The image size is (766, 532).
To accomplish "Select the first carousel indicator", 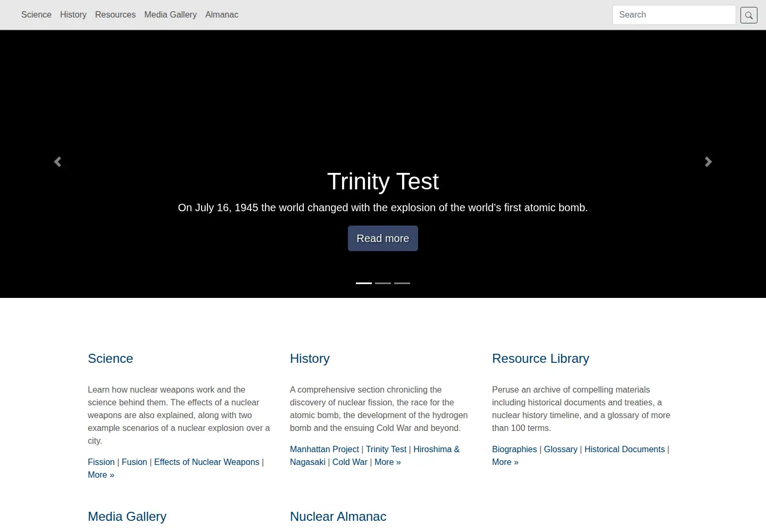I will [x=364, y=283].
